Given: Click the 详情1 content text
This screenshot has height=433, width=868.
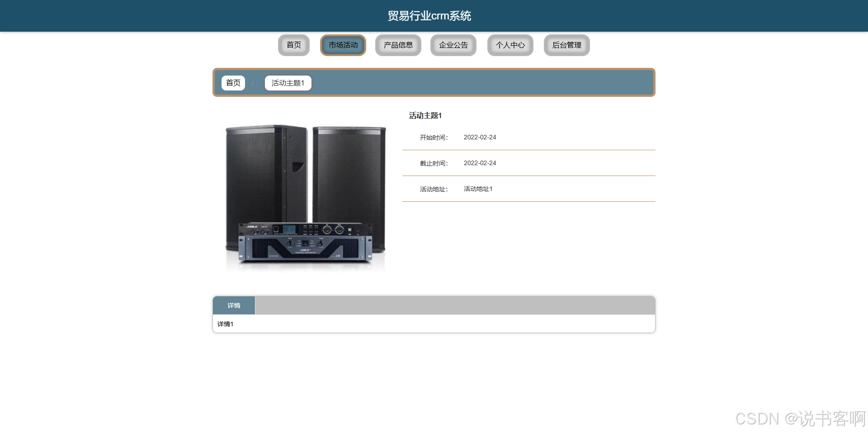Looking at the screenshot, I should (225, 324).
